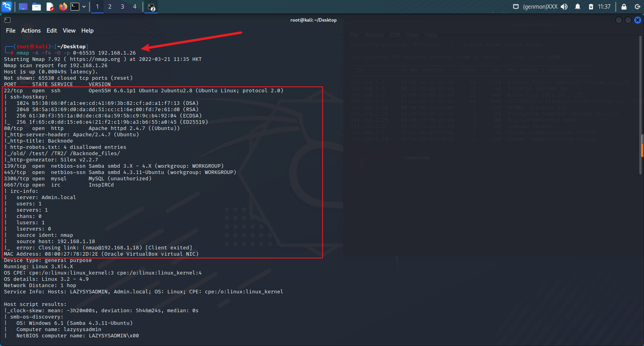Screen dimensions: 644x346
Task: Click the volume speaker icon
Action: pos(564,7)
